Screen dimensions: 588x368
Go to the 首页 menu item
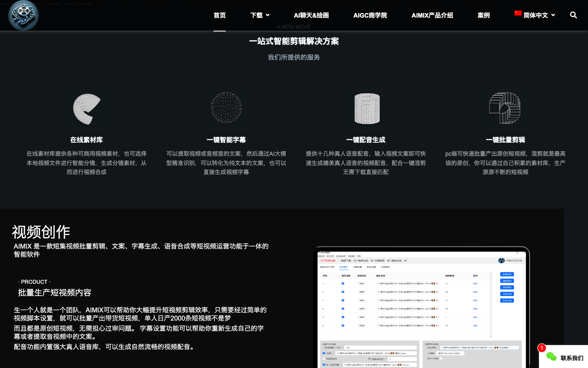point(220,15)
